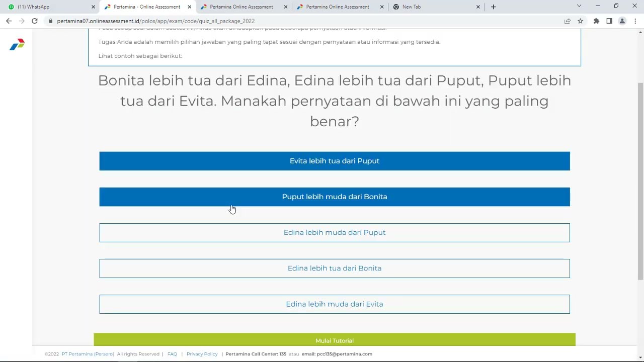The image size is (644, 362).
Task: Click the Pertamina logo on the left
Action: pos(17,44)
